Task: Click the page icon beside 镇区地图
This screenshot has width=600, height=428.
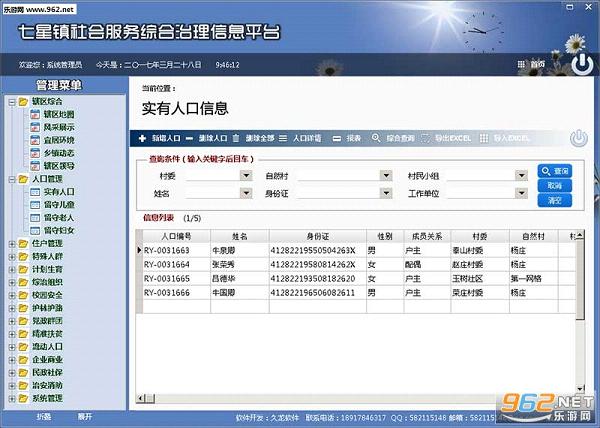Action: coord(35,114)
